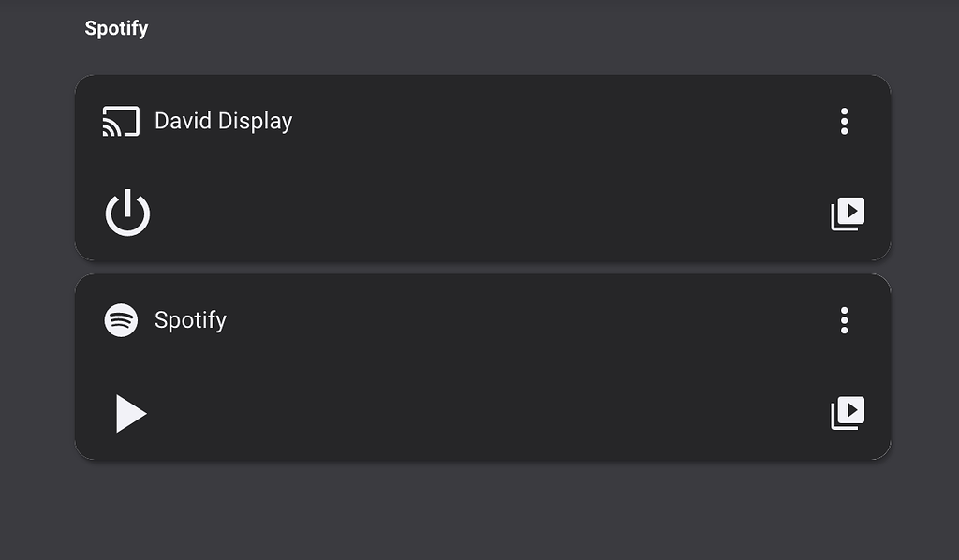Open the media browser on David Display card

846,214
